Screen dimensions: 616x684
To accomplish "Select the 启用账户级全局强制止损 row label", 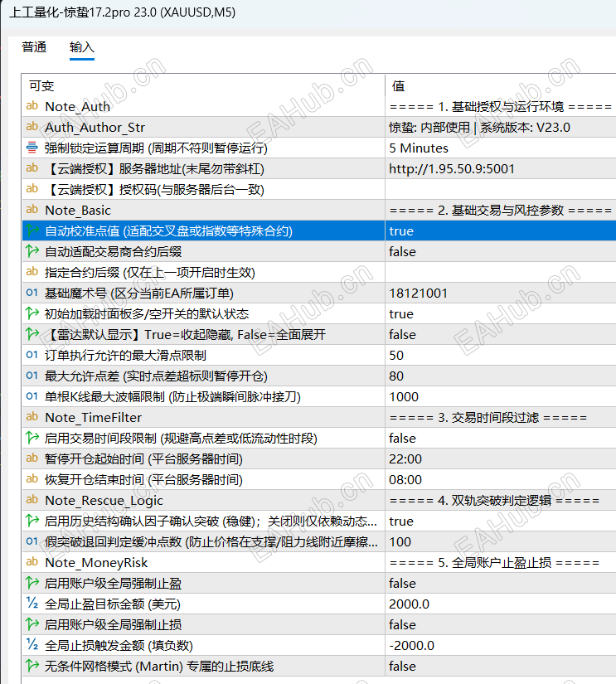I will [x=113, y=624].
